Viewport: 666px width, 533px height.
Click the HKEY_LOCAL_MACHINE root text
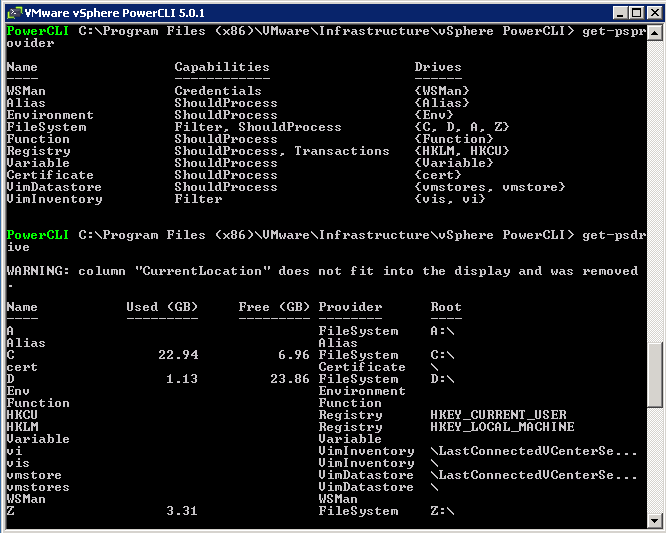coord(502,427)
